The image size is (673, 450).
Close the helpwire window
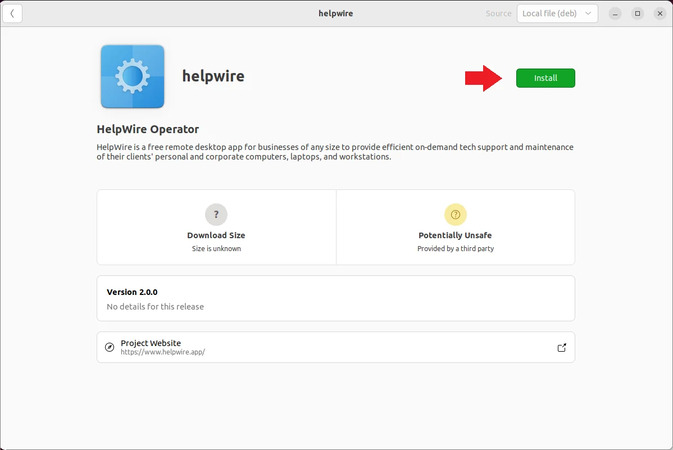[660, 14]
